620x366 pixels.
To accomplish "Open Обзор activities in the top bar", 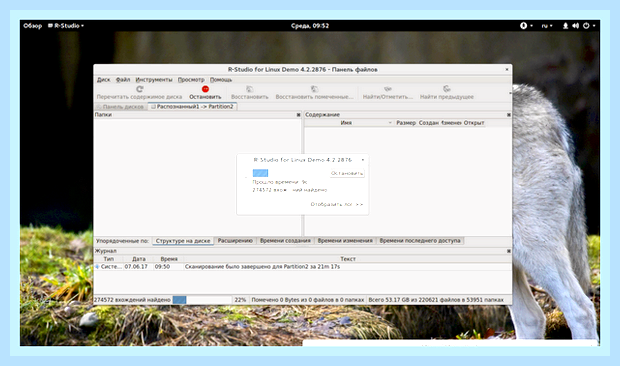I will pos(32,26).
